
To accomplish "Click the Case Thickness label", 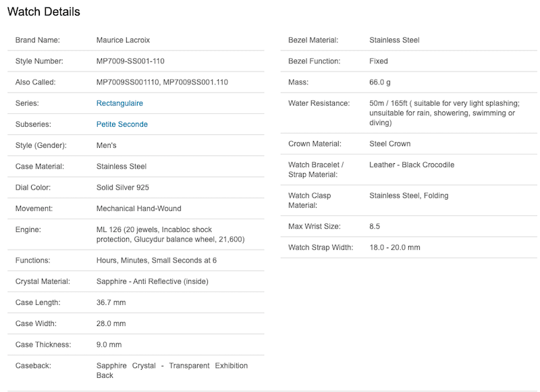I will pyautogui.click(x=43, y=345).
